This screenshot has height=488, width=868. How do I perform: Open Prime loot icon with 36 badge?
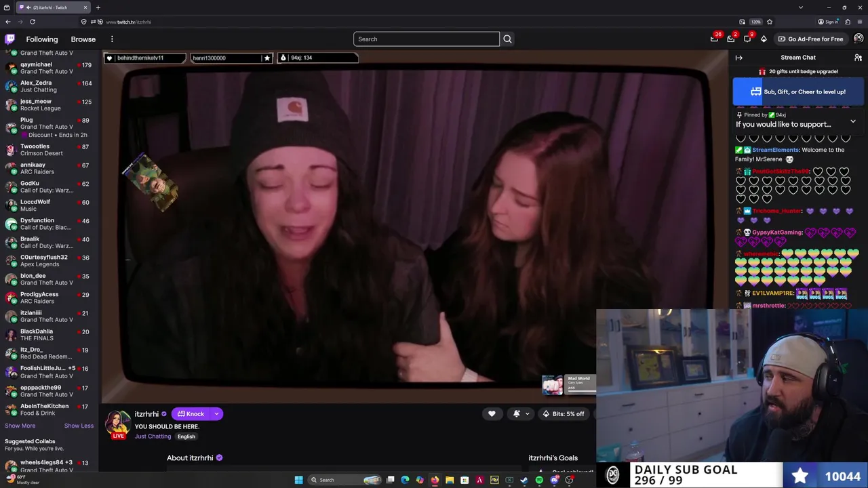point(714,39)
